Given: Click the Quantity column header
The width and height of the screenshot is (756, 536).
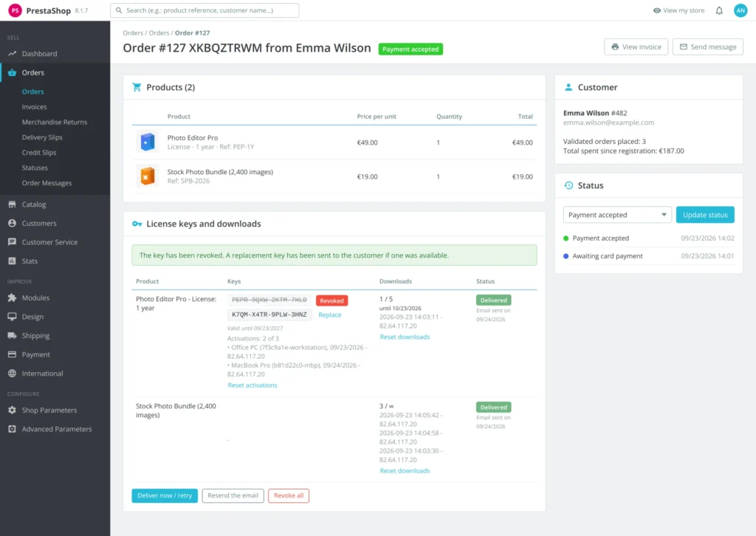Looking at the screenshot, I should click(x=449, y=117).
